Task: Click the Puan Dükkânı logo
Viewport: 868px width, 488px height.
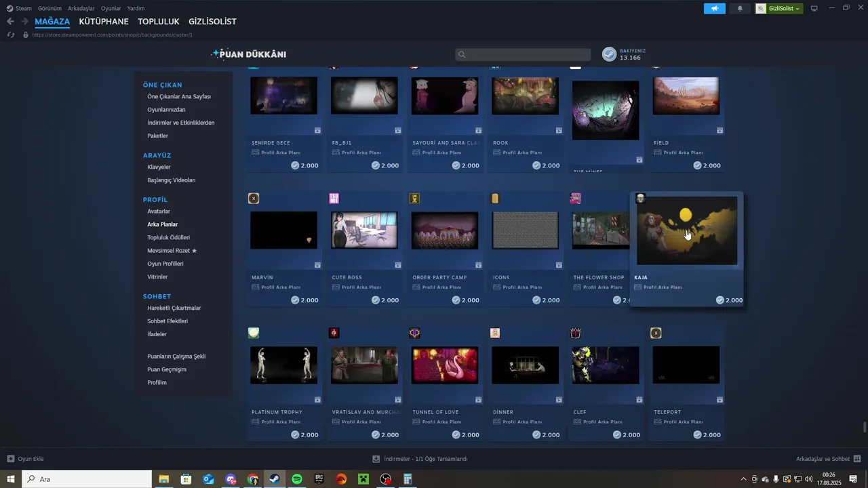Action: pyautogui.click(x=248, y=54)
